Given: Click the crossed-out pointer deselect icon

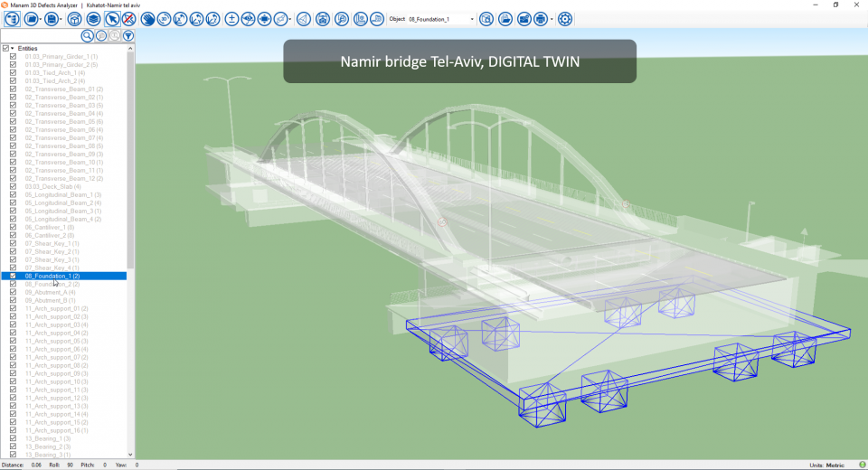Looking at the screenshot, I should pos(128,19).
